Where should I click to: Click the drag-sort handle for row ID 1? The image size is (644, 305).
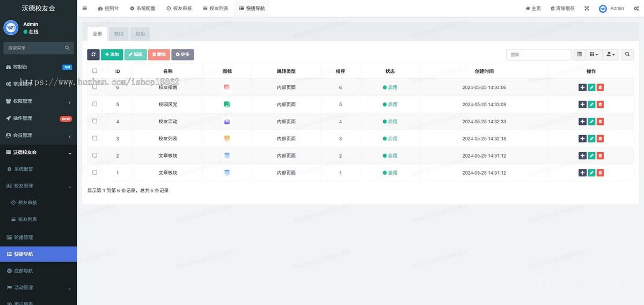pos(582,173)
